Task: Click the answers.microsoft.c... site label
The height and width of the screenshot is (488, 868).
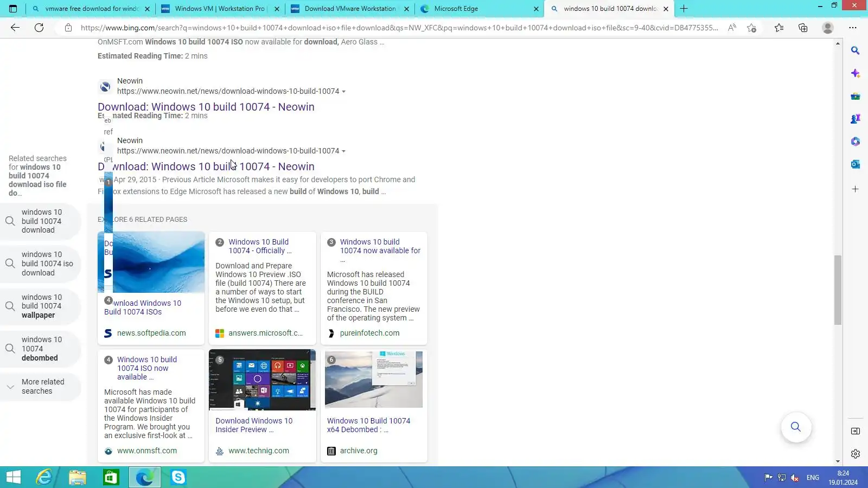Action: pyautogui.click(x=265, y=333)
